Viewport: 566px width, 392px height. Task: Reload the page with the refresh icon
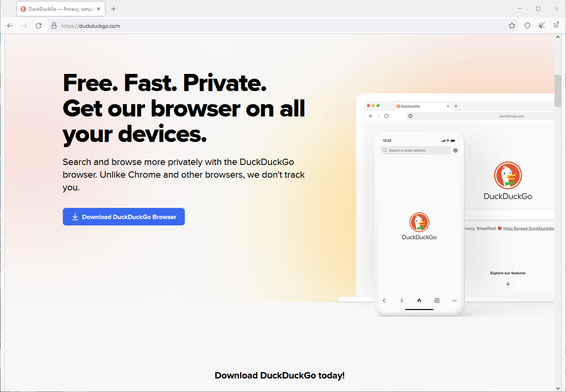click(39, 26)
